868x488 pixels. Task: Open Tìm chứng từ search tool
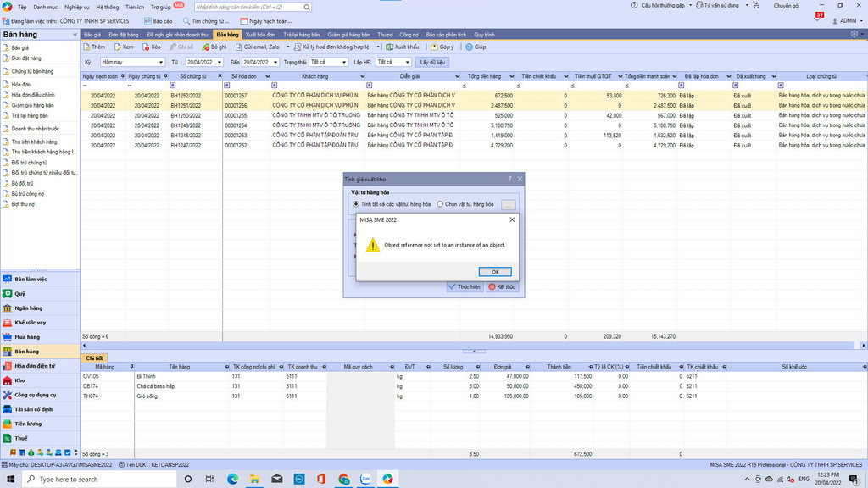click(x=205, y=21)
